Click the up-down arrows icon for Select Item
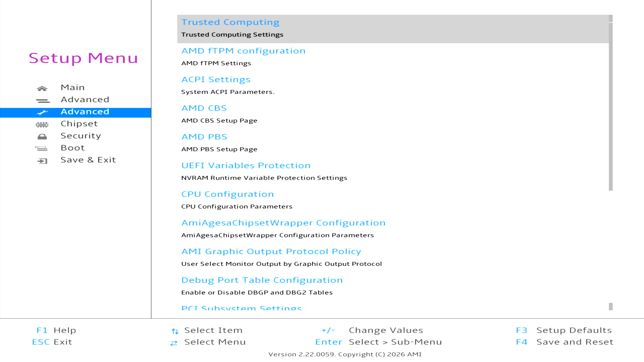644x362 pixels. [175, 331]
